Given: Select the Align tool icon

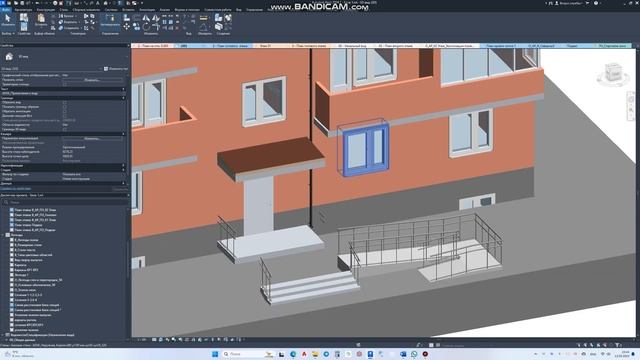Looking at the screenshot, I should (127, 18).
